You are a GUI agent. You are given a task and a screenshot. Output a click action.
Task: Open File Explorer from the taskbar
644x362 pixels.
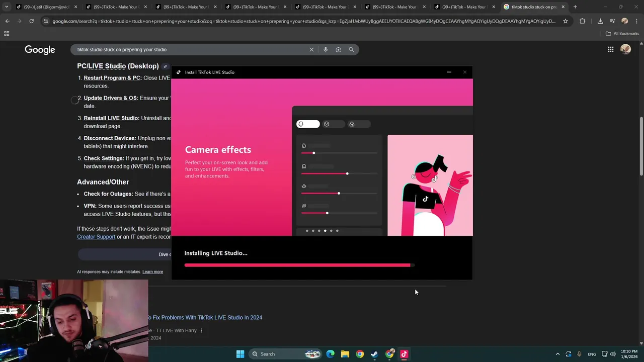pos(345,354)
